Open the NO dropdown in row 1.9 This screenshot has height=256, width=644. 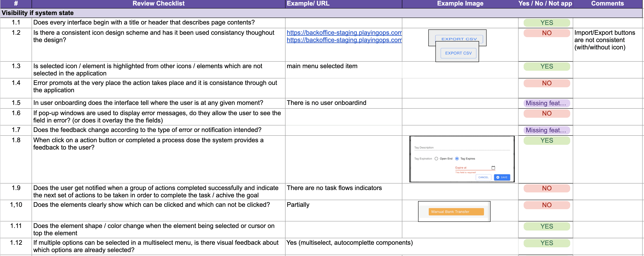[x=547, y=188]
